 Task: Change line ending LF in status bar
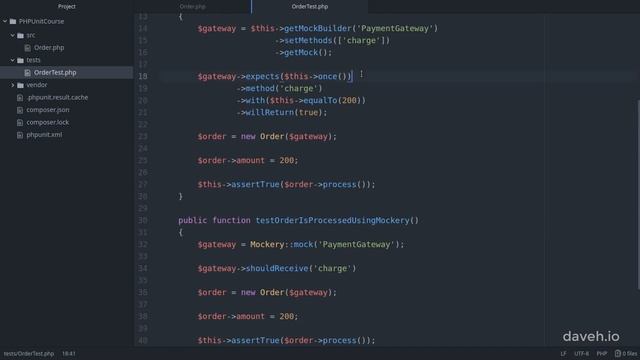[x=563, y=353]
